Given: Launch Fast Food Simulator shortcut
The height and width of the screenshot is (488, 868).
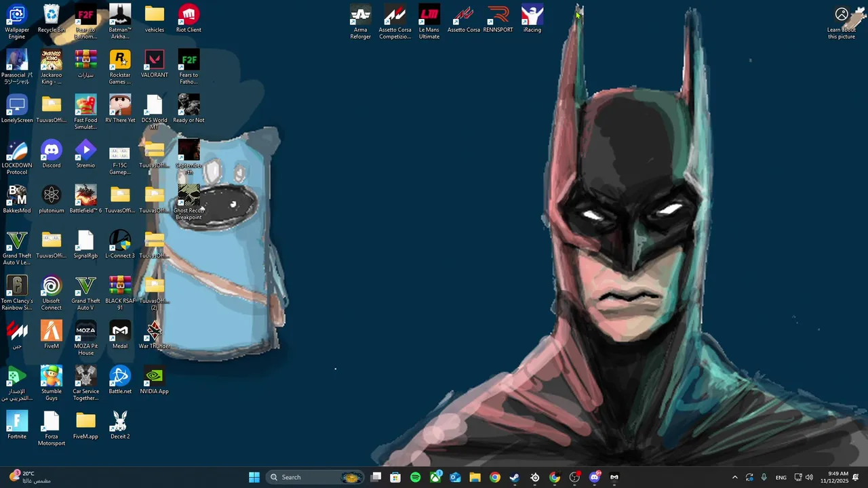Looking at the screenshot, I should coord(85,113).
